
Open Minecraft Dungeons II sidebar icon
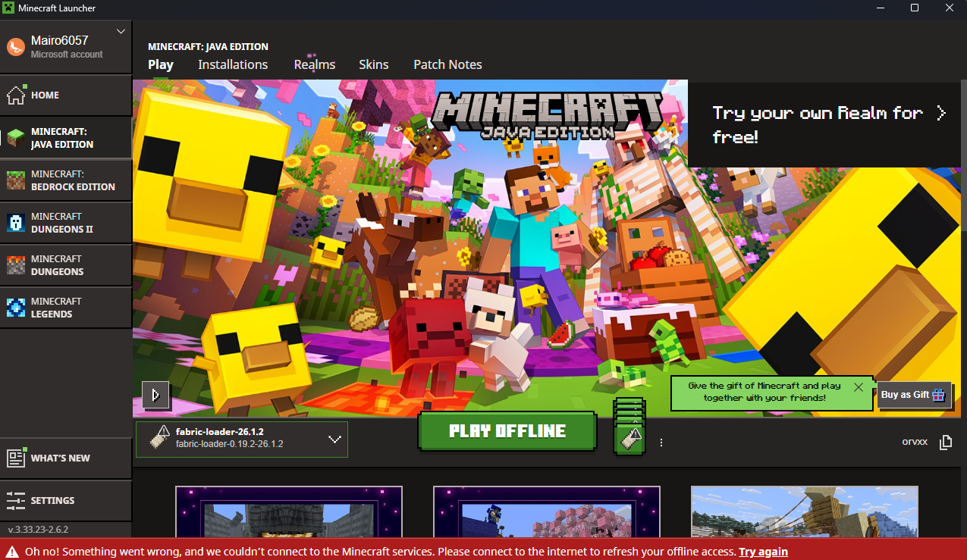[x=15, y=223]
